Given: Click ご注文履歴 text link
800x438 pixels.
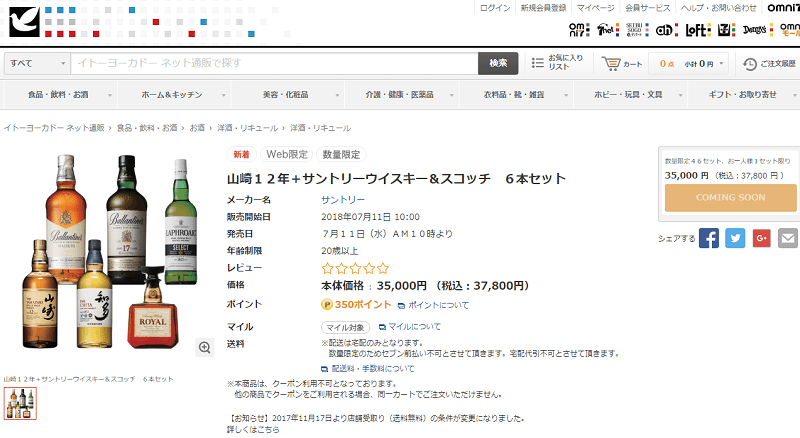Looking at the screenshot, I should pyautogui.click(x=778, y=64).
